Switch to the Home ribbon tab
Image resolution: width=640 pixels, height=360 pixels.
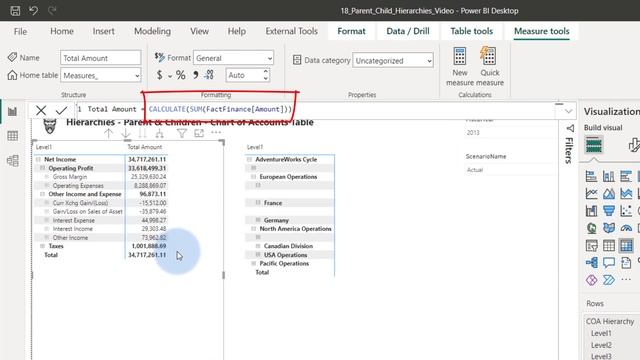tap(62, 31)
